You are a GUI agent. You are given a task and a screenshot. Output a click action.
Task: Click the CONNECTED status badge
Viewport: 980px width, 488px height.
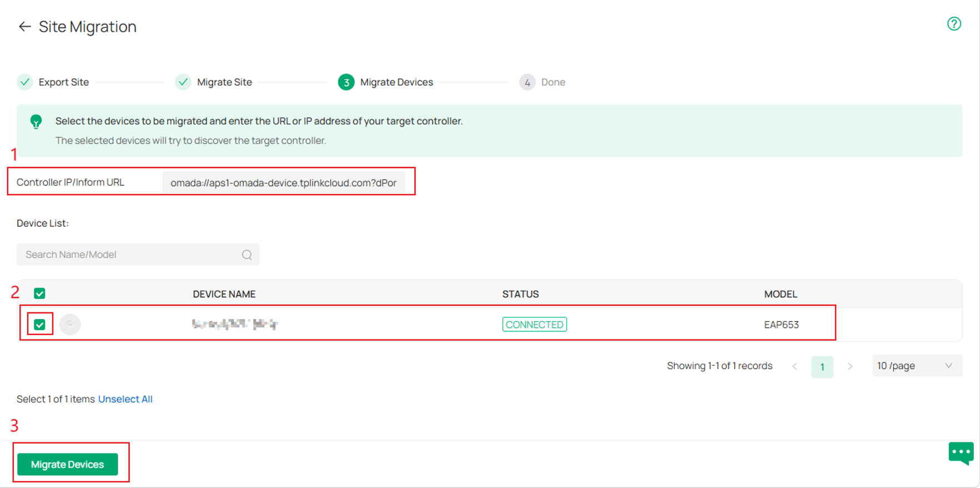[535, 325]
